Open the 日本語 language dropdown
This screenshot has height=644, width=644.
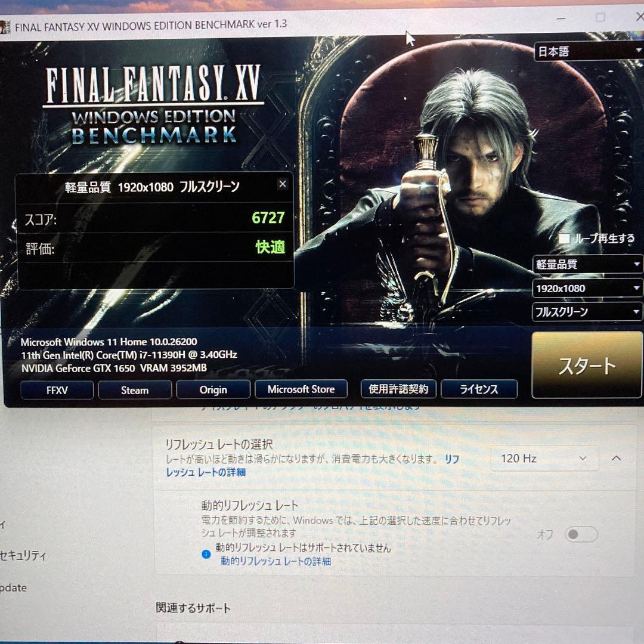(587, 52)
